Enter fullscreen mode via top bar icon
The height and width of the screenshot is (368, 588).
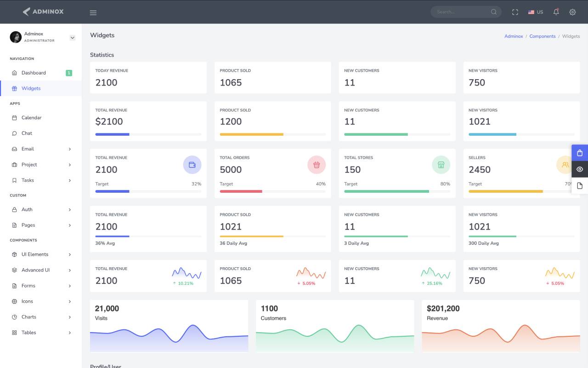pyautogui.click(x=515, y=12)
